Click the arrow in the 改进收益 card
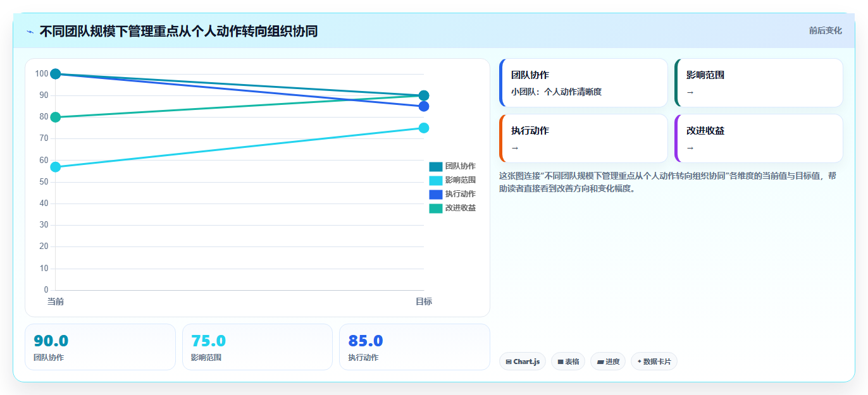The width and height of the screenshot is (868, 395). pyautogui.click(x=690, y=147)
